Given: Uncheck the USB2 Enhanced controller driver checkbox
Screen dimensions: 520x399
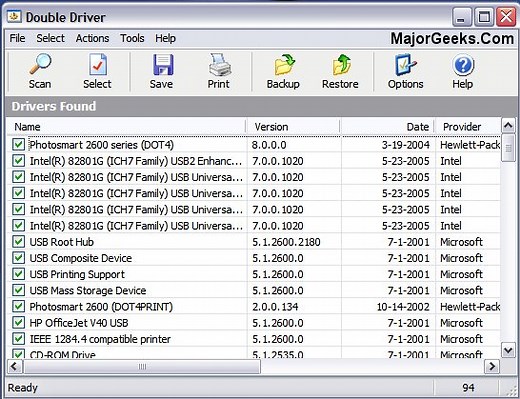Looking at the screenshot, I should coord(18,161).
